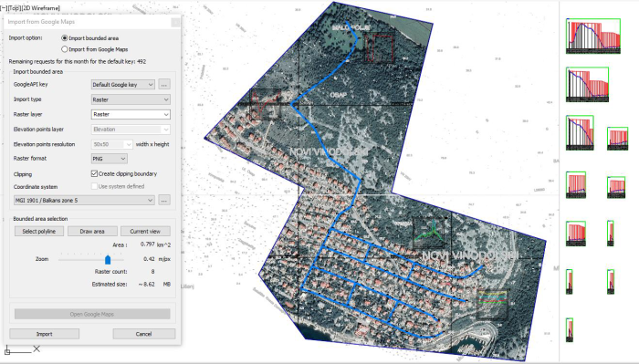Click the ellipsis button beside GoogleAPI key
The width and height of the screenshot is (639, 364).
point(163,84)
